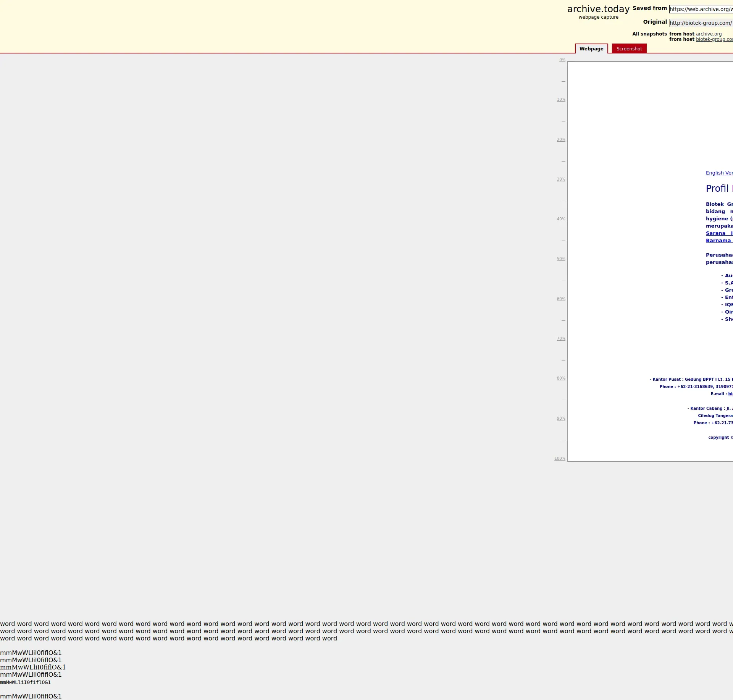This screenshot has width=733, height=700.
Task: Jump to the 40% page marker
Action: (x=561, y=219)
